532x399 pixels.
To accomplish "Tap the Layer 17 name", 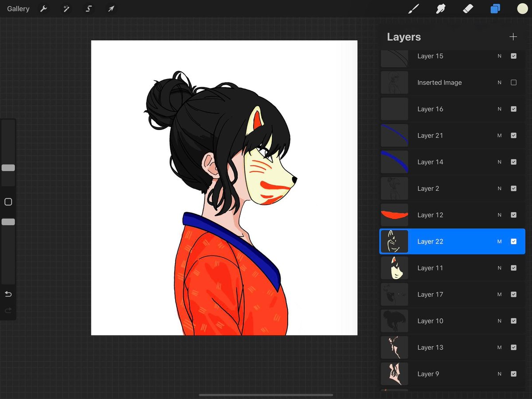I will tap(430, 295).
